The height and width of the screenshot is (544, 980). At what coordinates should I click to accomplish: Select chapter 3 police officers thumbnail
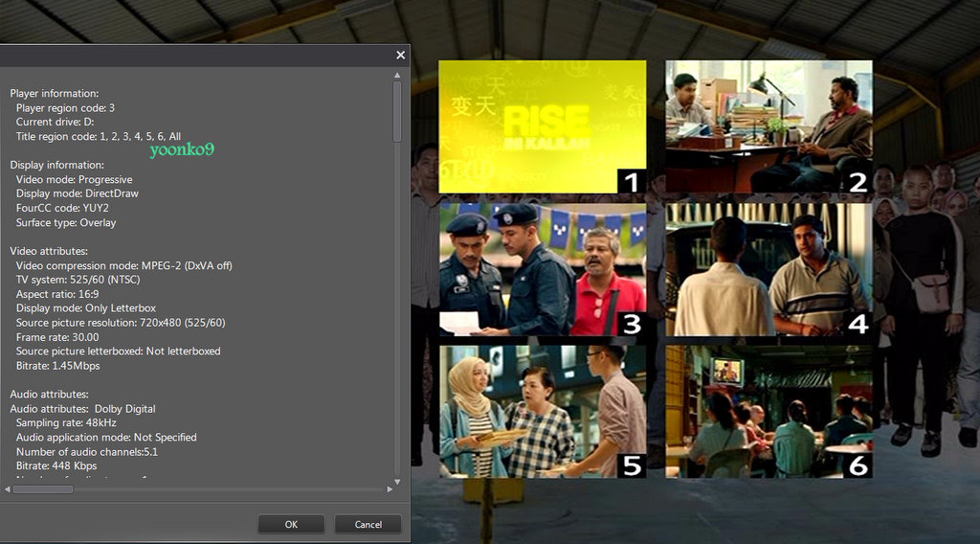coord(543,269)
